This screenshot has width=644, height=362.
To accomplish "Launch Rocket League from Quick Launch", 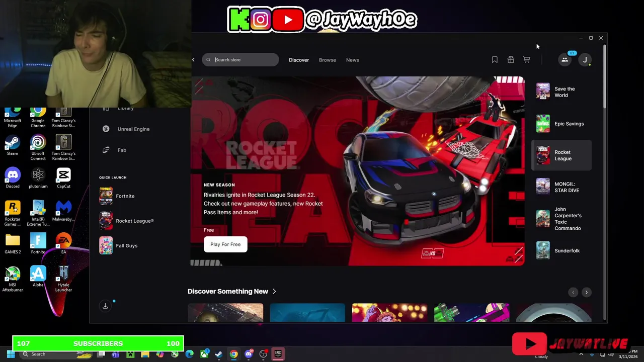I will (x=127, y=221).
